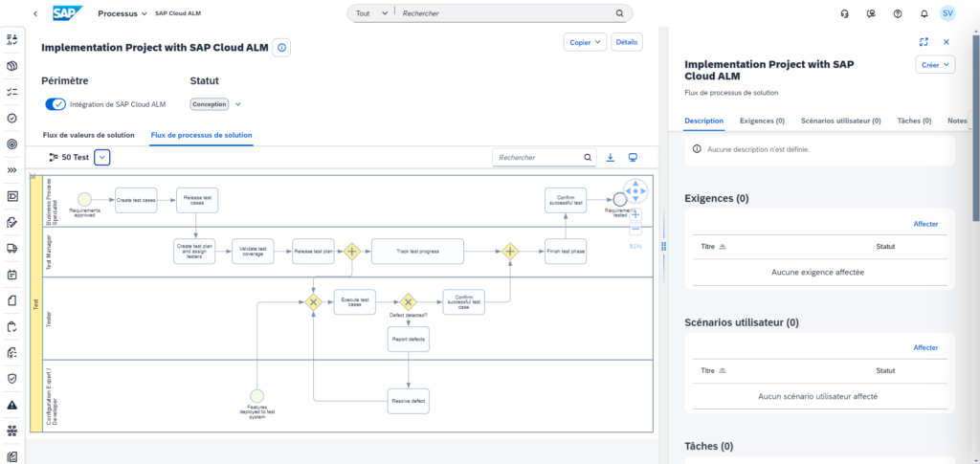This screenshot has height=464, width=980.
Task: Close the side panel with X
Action: tap(947, 42)
